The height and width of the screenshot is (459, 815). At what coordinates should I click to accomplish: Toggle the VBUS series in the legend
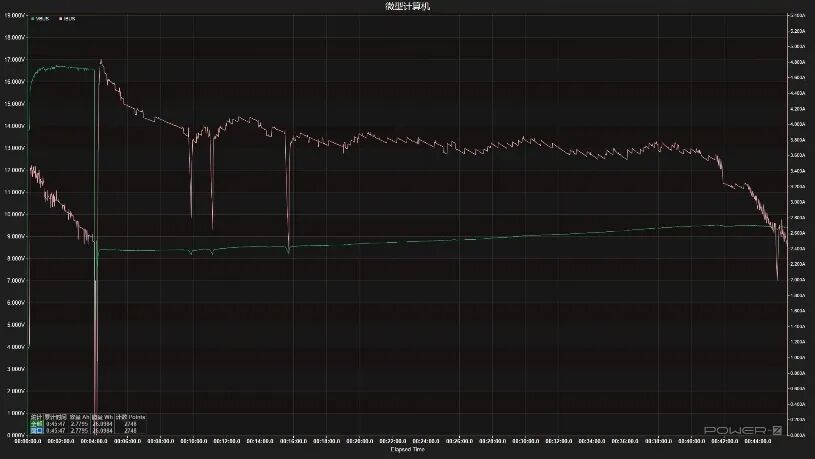pyautogui.click(x=41, y=19)
